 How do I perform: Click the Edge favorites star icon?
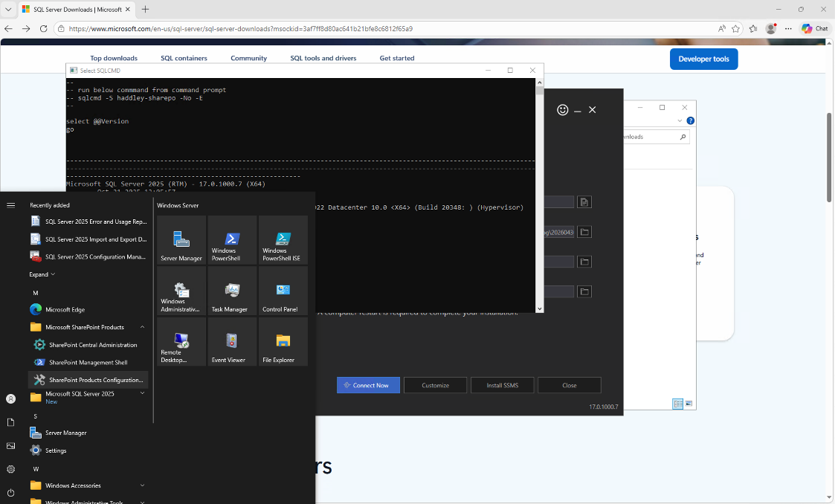(735, 29)
